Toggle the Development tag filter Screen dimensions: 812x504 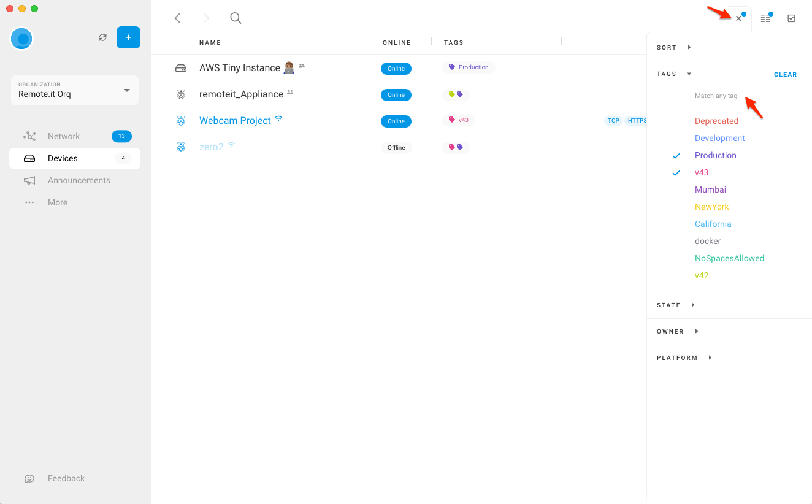(x=720, y=138)
